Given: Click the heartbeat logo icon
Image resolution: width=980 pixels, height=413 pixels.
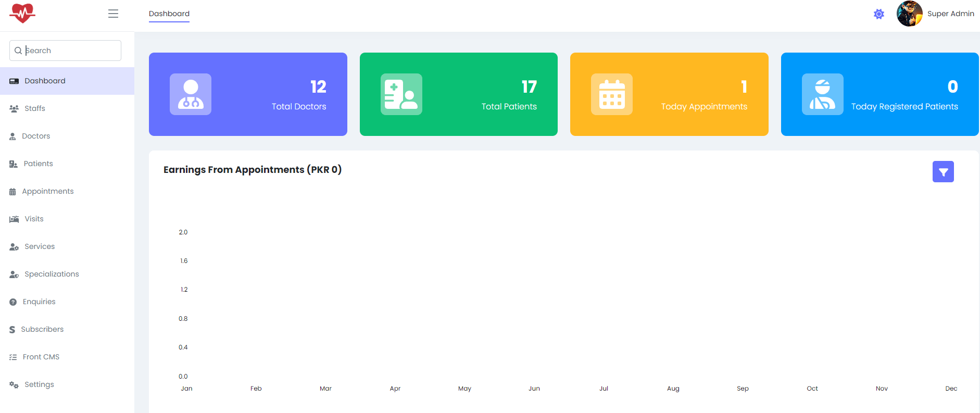Looking at the screenshot, I should [x=22, y=14].
